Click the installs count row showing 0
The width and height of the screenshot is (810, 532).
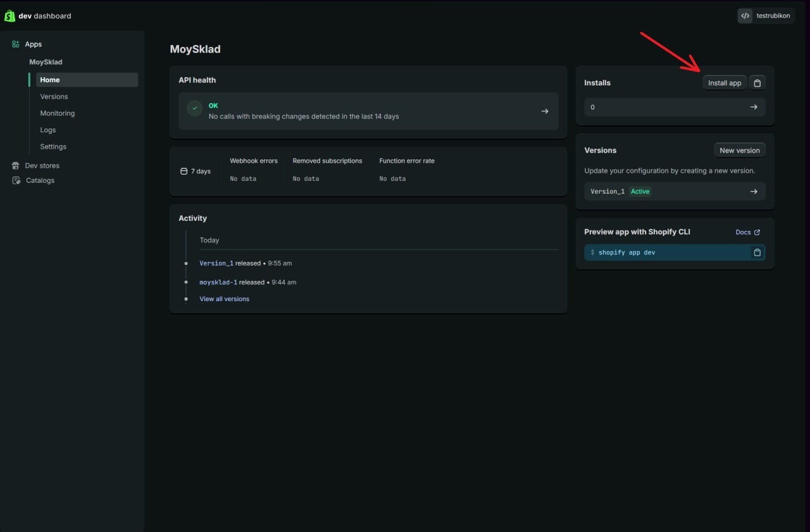(675, 107)
